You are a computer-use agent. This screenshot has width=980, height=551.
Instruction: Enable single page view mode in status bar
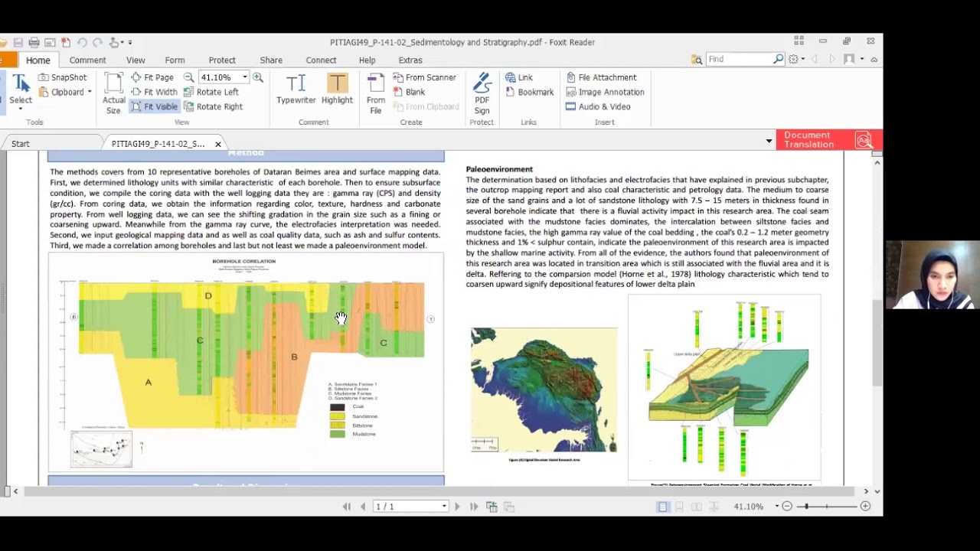click(x=662, y=507)
